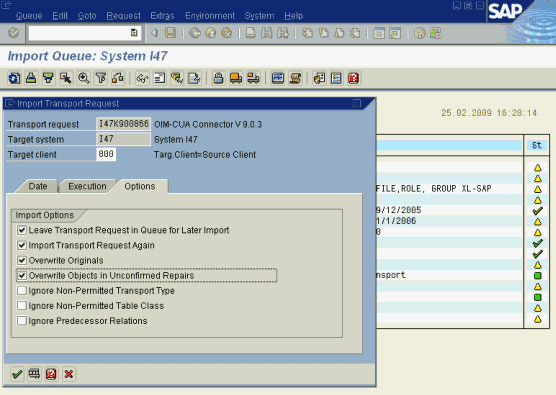
Task: Click the Find Next binoculars icon
Action: pyautogui.click(x=283, y=33)
